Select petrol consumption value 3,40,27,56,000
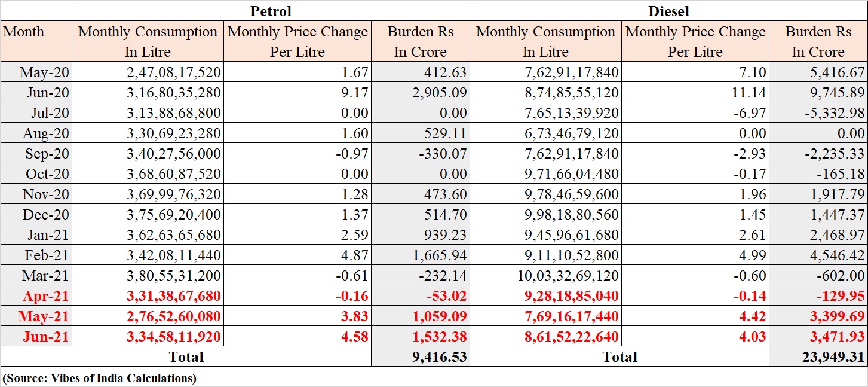The image size is (868, 387). point(173,154)
